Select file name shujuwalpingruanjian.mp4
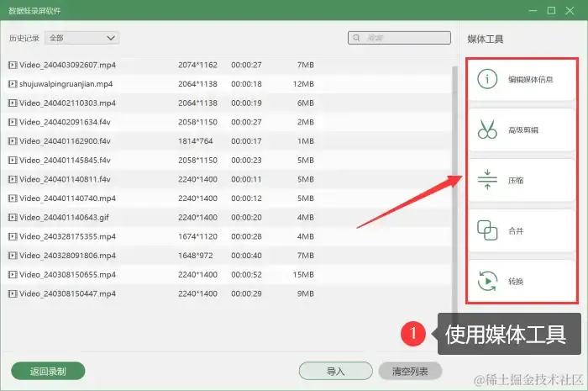 tap(66, 84)
